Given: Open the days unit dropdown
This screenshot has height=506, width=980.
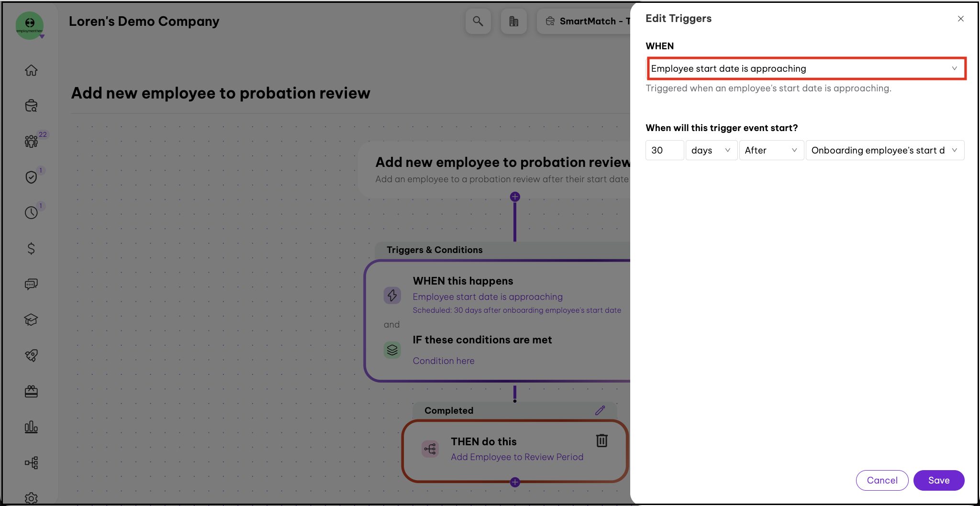Looking at the screenshot, I should tap(711, 150).
